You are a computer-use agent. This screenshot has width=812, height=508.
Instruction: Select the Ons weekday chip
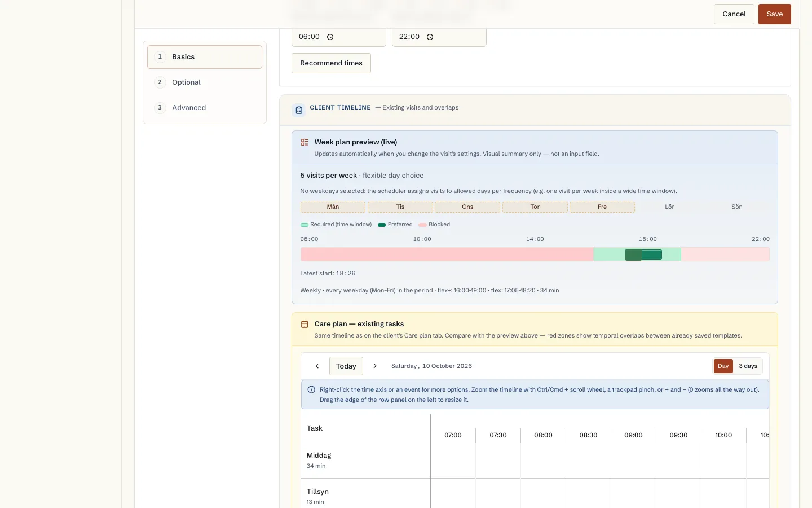467,207
